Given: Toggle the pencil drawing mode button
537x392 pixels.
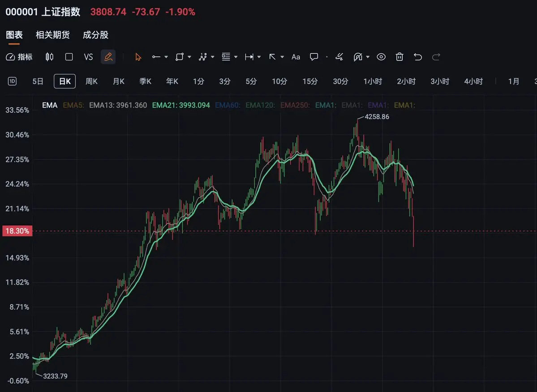Looking at the screenshot, I should pyautogui.click(x=108, y=57).
